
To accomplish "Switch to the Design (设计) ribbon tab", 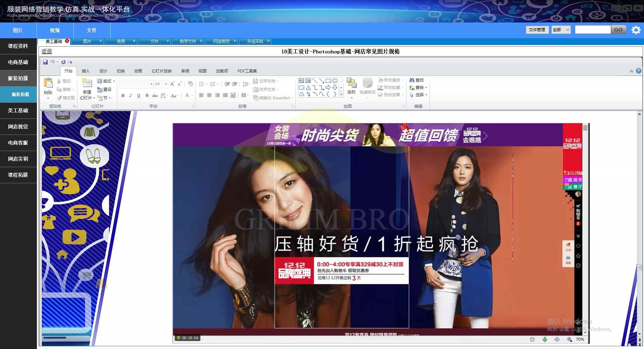I will [x=103, y=71].
